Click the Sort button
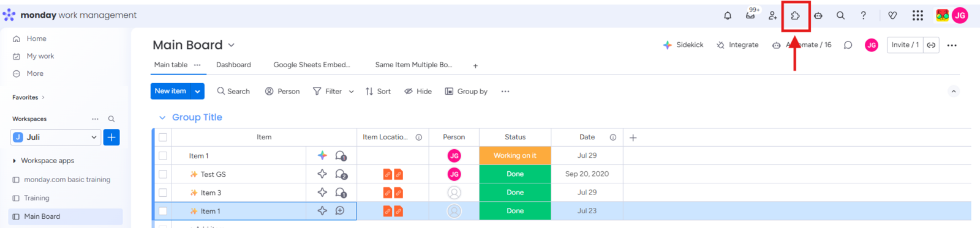The width and height of the screenshot is (980, 228). coord(378,92)
